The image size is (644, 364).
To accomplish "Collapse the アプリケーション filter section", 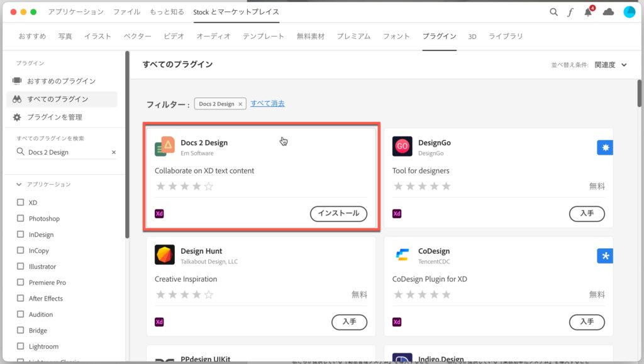I will 19,184.
